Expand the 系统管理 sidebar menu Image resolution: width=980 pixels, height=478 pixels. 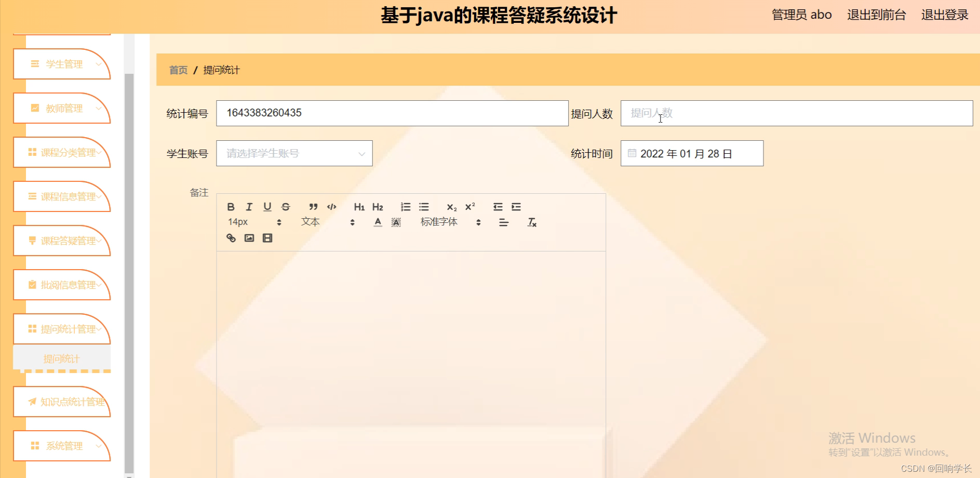(62, 446)
